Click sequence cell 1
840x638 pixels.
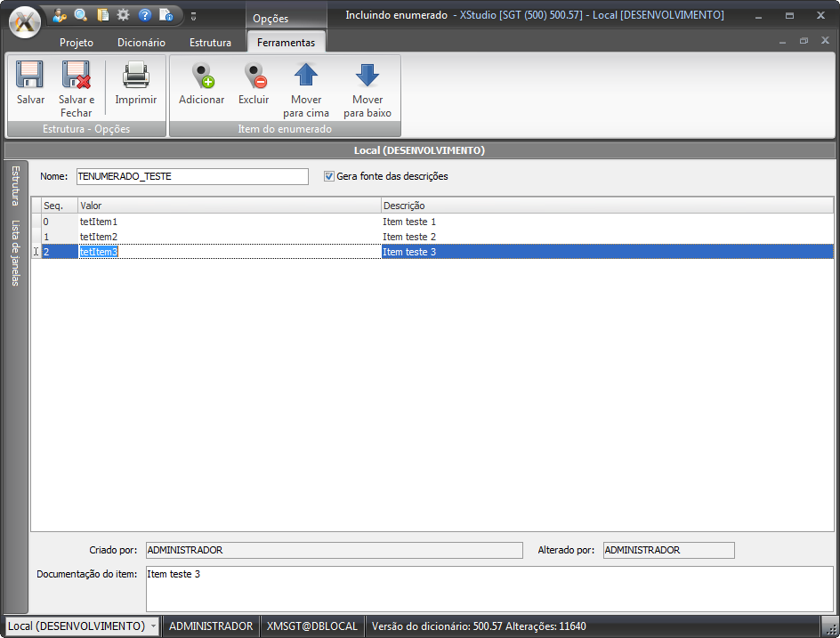click(60, 237)
